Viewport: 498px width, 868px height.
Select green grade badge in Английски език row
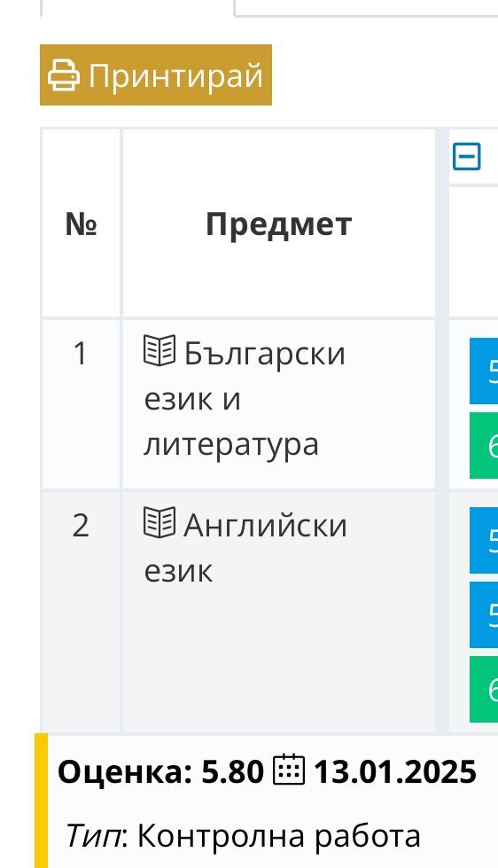click(484, 689)
